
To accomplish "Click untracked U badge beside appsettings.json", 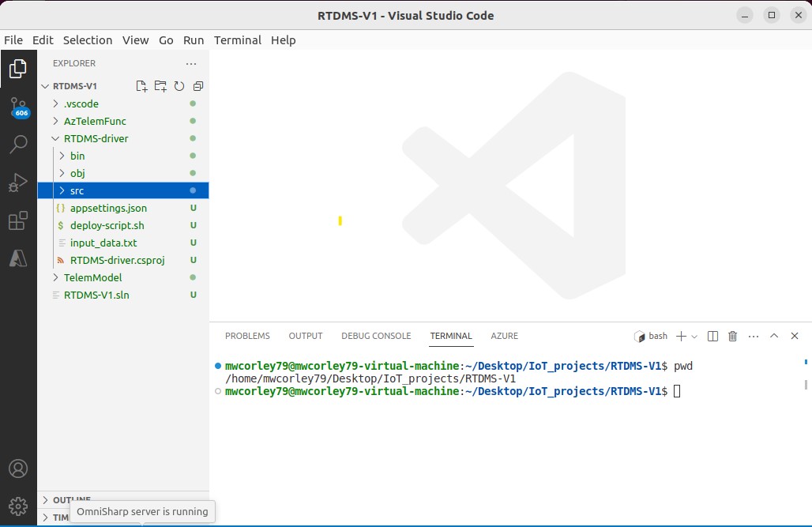I will [194, 209].
